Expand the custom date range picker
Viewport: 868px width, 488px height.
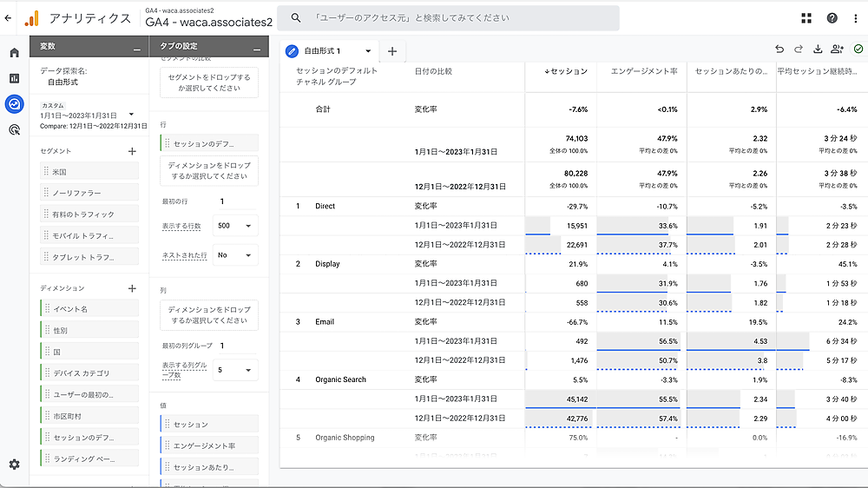[x=131, y=115]
